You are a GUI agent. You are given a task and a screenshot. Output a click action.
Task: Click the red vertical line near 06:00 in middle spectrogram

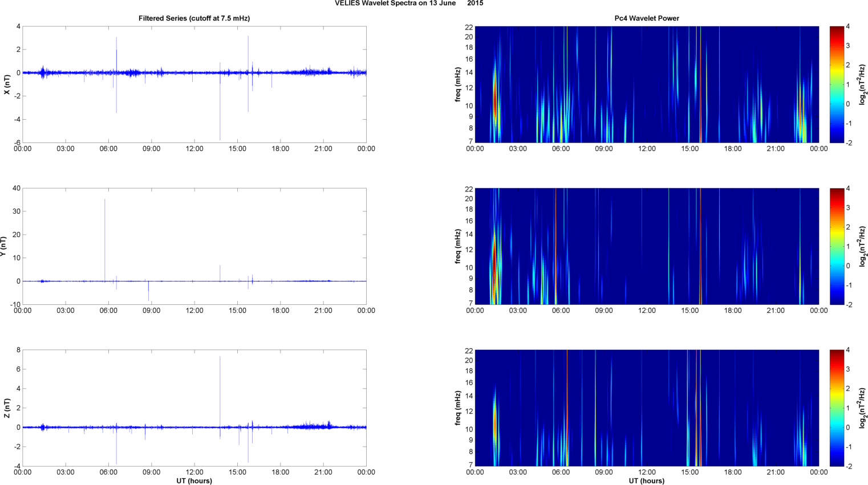pos(555,245)
